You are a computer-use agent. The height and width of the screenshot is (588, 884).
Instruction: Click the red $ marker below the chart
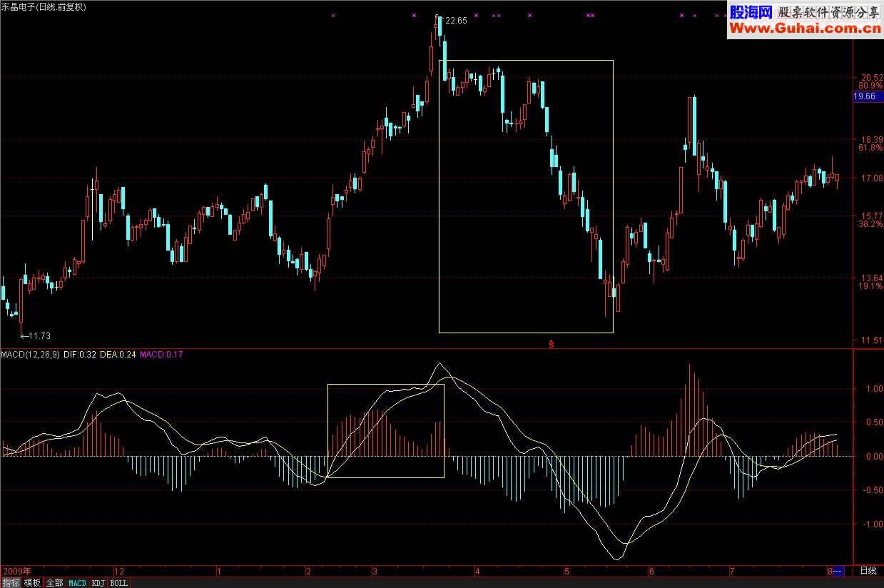552,343
